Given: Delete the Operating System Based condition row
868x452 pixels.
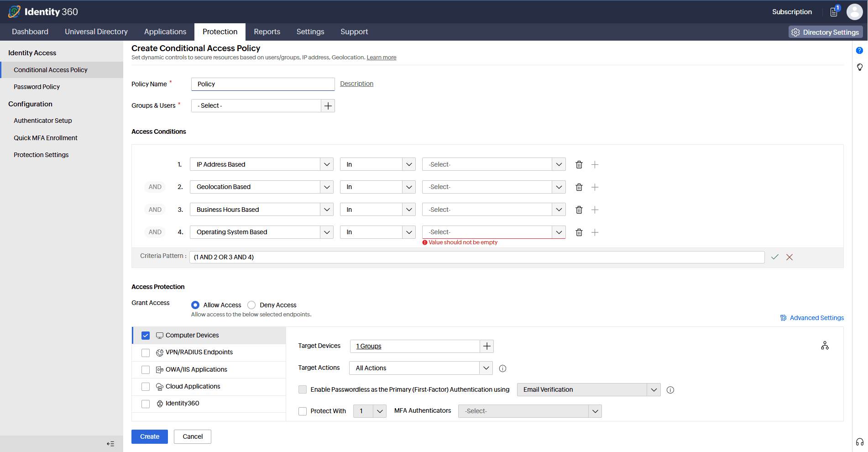Looking at the screenshot, I should [x=579, y=232].
